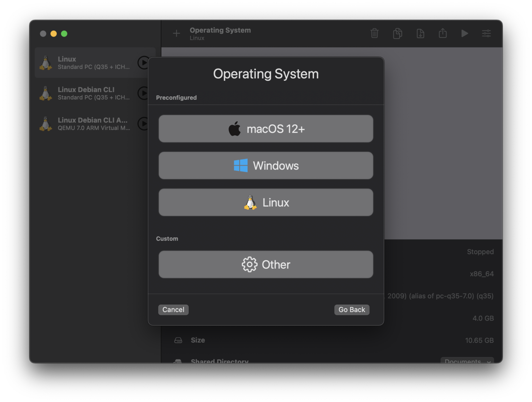Open the Documents shared directory dropdown
Screen dimensions: 532x402
(x=467, y=361)
